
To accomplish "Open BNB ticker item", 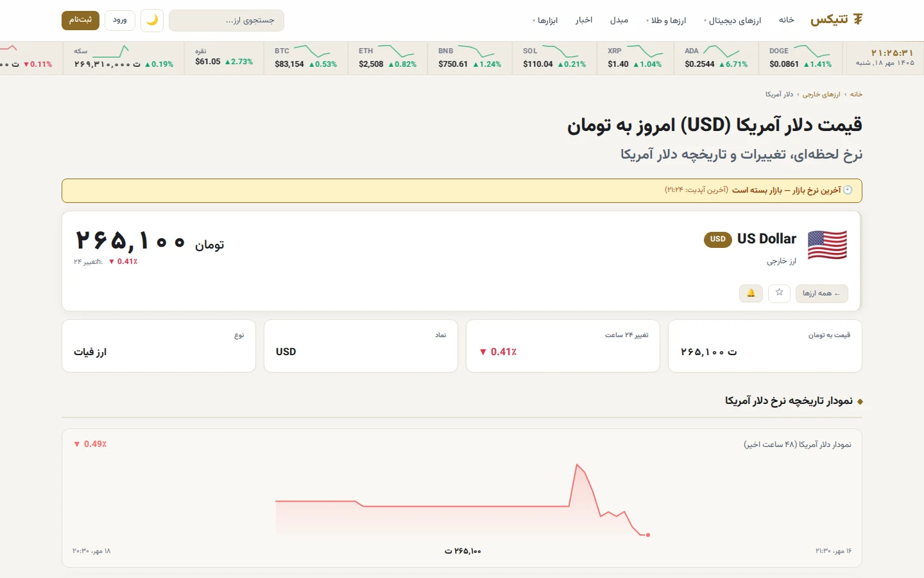I will 469,58.
